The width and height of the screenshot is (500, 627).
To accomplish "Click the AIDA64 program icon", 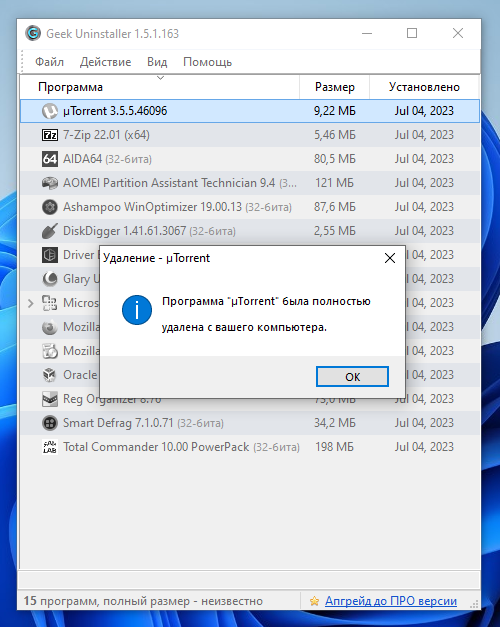I will coord(50,159).
